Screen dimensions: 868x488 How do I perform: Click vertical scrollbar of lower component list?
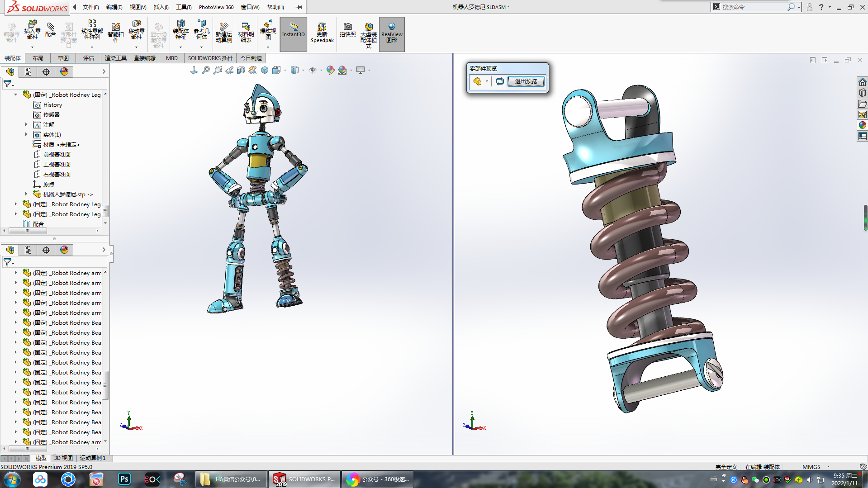pyautogui.click(x=105, y=385)
